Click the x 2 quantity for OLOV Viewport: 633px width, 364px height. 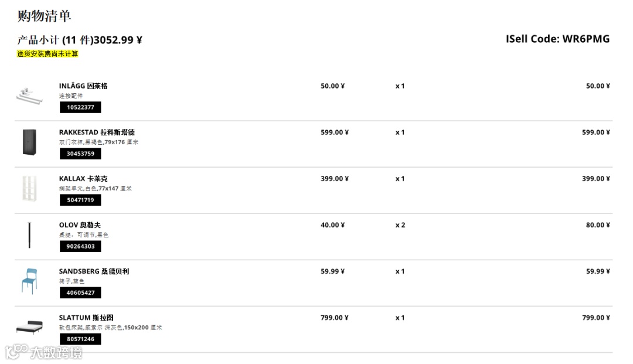(x=400, y=225)
